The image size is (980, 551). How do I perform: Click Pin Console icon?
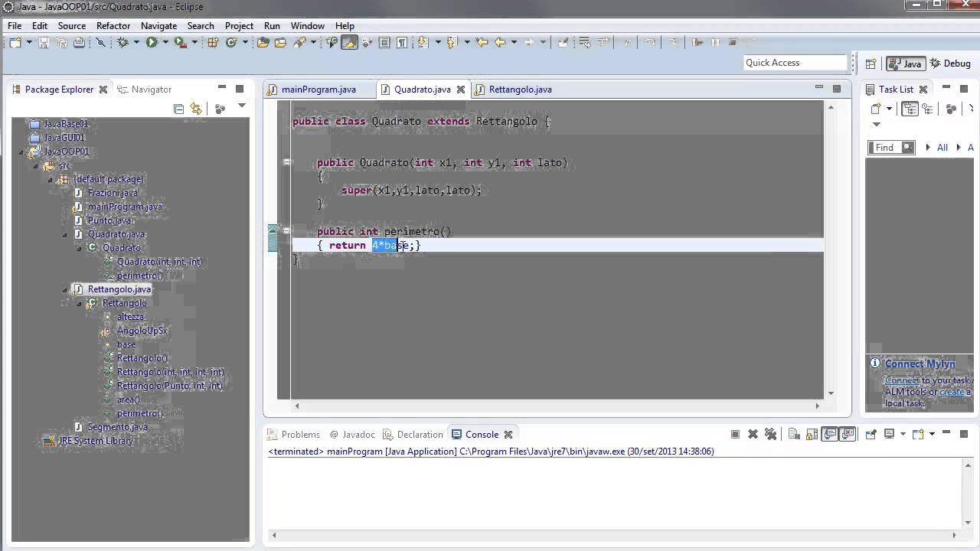[871, 434]
